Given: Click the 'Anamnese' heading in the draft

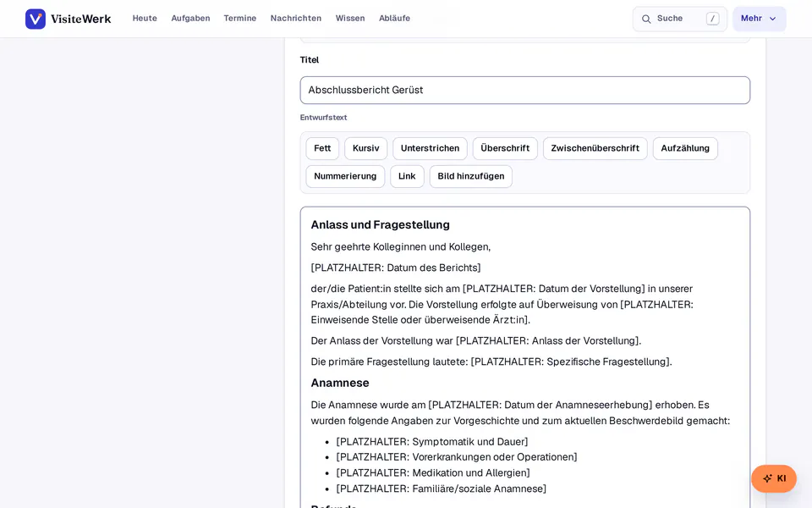Looking at the screenshot, I should (x=340, y=383).
